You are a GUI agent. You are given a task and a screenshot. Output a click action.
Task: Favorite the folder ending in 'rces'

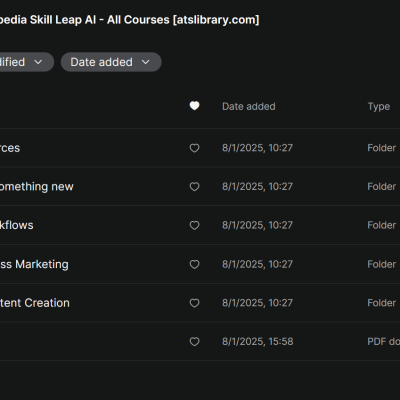pos(194,148)
